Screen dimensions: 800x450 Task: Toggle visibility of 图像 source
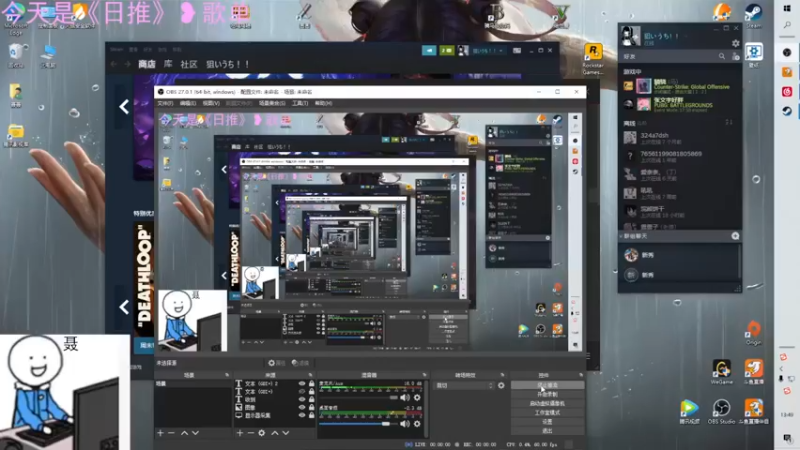point(302,407)
